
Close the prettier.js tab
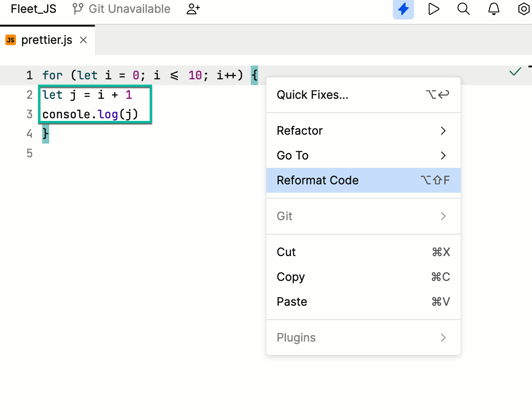click(x=83, y=39)
